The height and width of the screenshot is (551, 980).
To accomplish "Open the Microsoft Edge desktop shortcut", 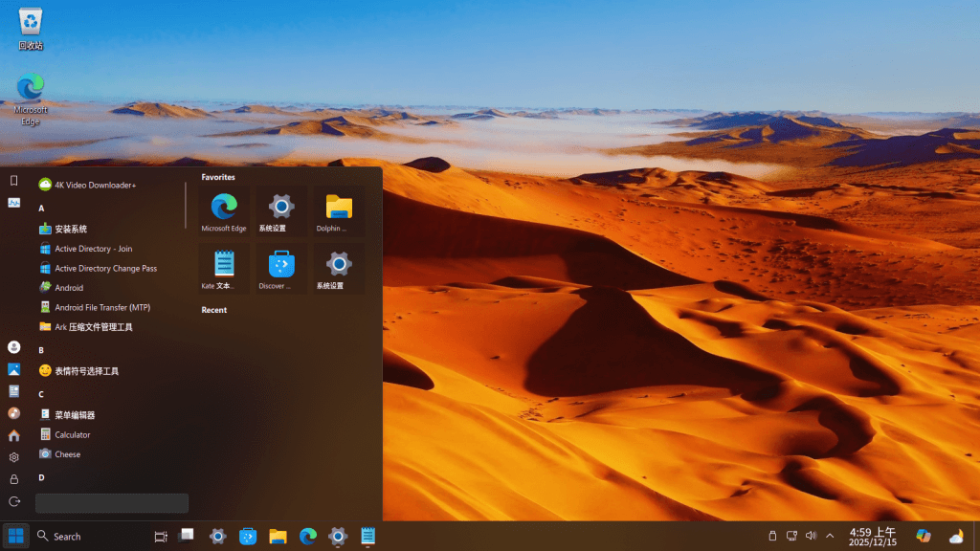I will tap(30, 99).
